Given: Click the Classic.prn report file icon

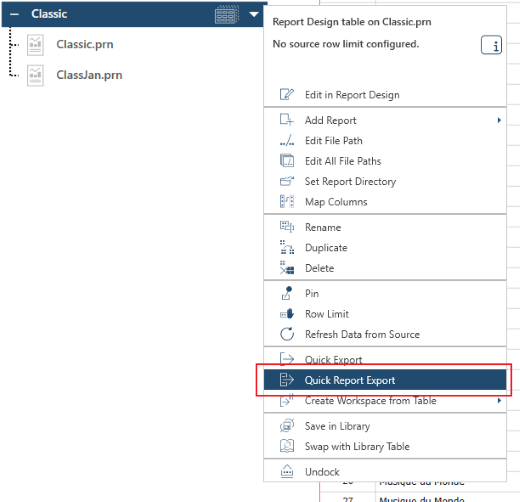Looking at the screenshot, I should pyautogui.click(x=35, y=45).
